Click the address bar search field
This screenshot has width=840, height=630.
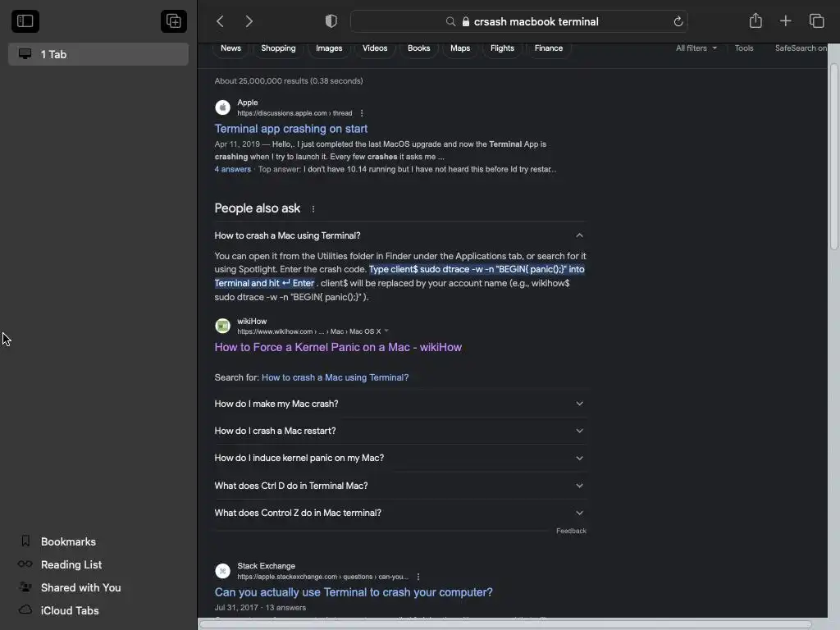pyautogui.click(x=518, y=21)
